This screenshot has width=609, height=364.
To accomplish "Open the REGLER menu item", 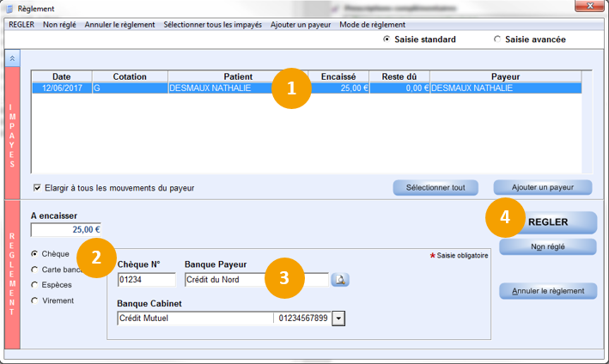I will [21, 24].
